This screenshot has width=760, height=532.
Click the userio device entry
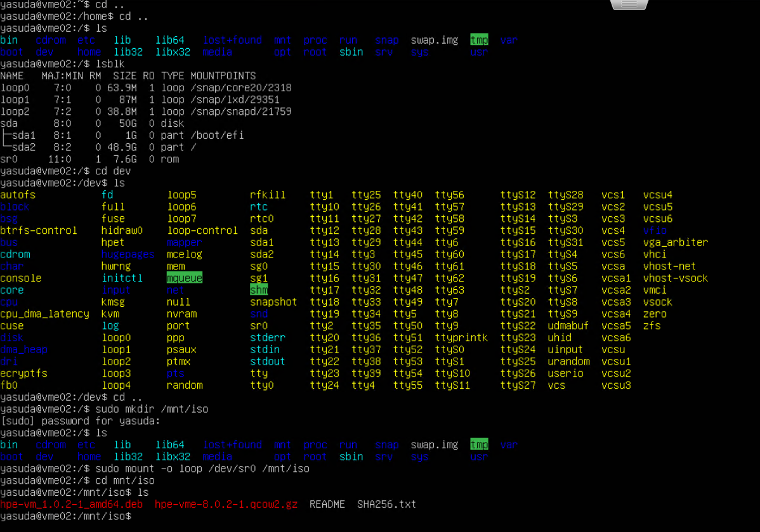[x=566, y=373]
